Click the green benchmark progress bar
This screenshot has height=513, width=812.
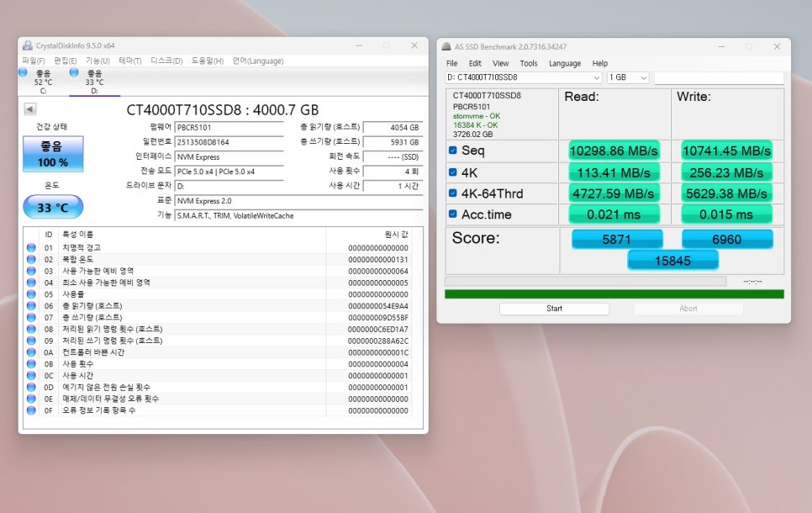(x=614, y=294)
